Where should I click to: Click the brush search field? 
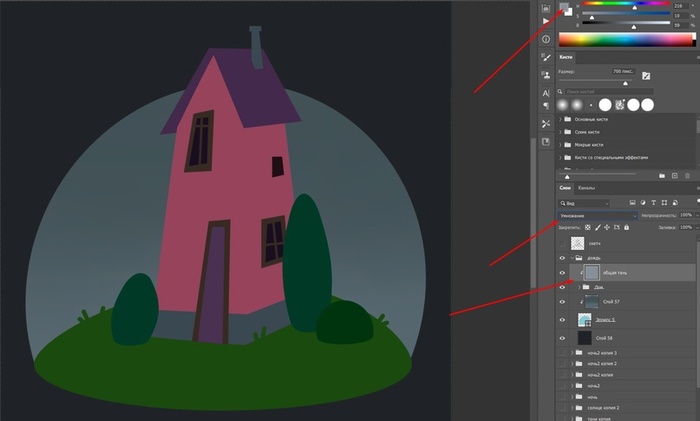tap(609, 92)
